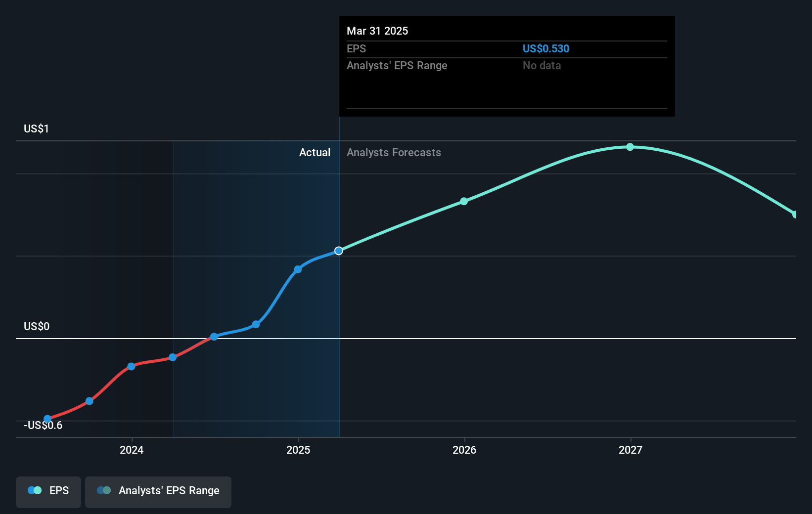812x514 pixels.
Task: Click the US$1 y-axis label
Action: [36, 129]
